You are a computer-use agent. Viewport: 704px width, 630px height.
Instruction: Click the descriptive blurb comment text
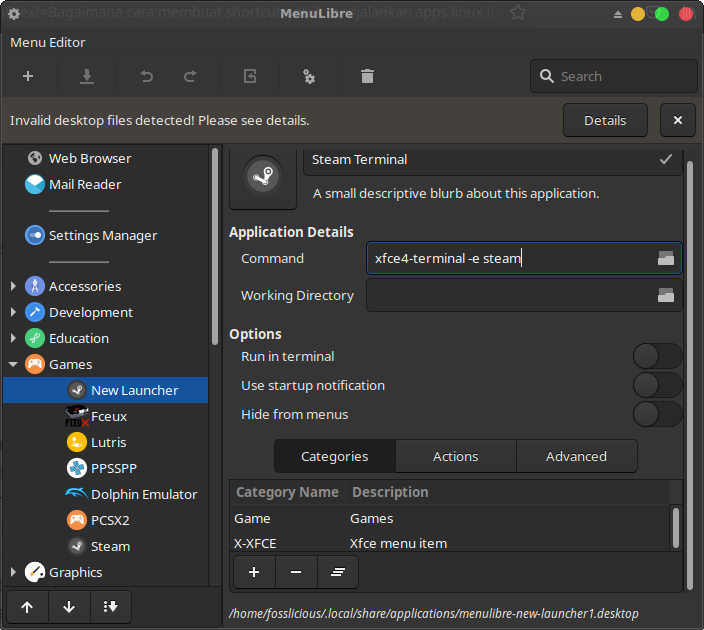456,194
